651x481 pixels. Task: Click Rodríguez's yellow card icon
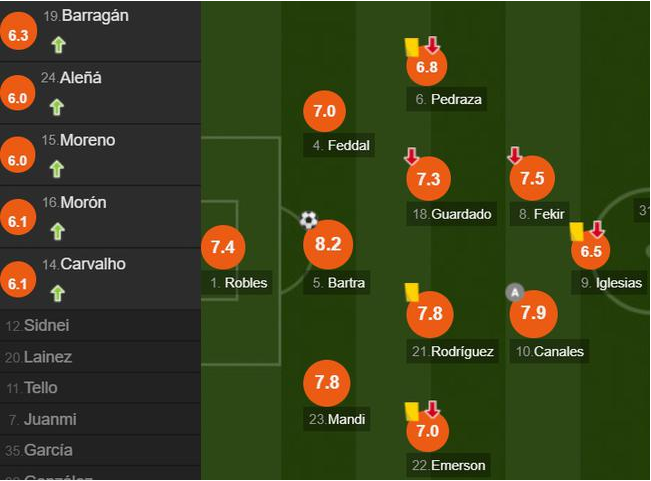(x=412, y=292)
